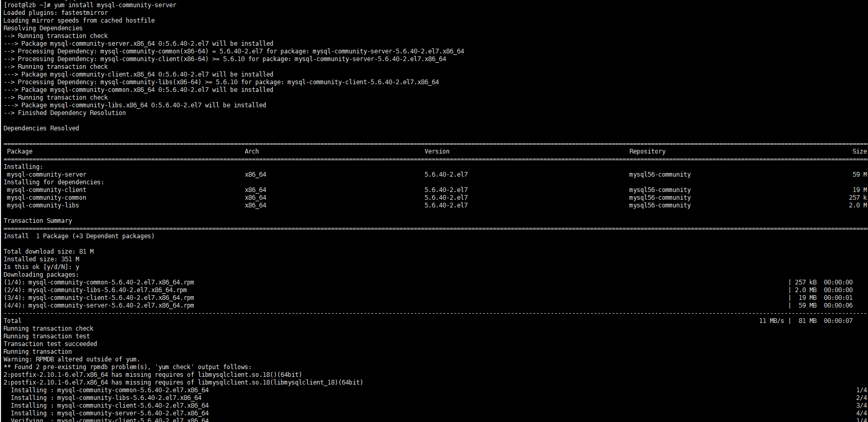This screenshot has height=422, width=868.
Task: Click 'Installing for dependencies:' heading
Action: 54,182
